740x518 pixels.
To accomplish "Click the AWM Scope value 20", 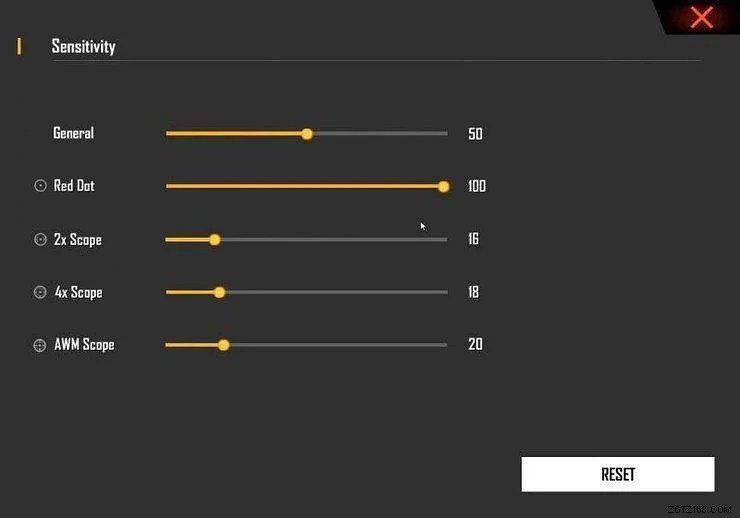I will pos(475,345).
